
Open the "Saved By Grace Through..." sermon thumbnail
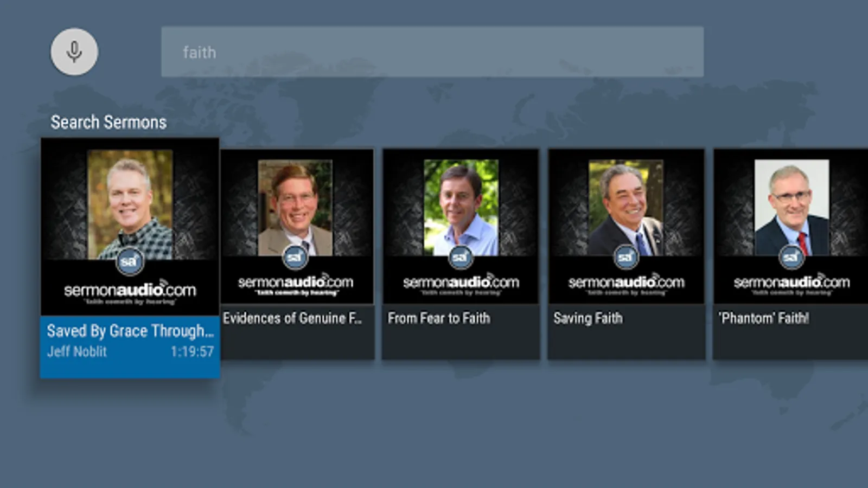130,227
